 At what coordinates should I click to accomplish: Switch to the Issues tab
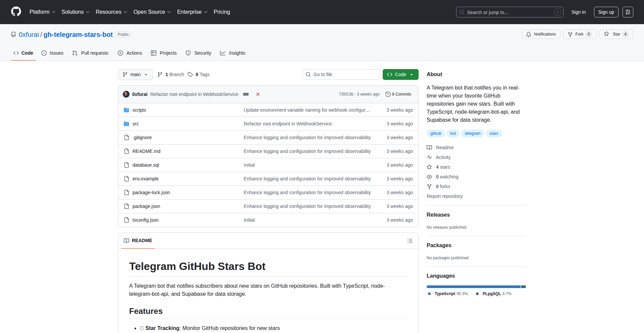(x=52, y=53)
